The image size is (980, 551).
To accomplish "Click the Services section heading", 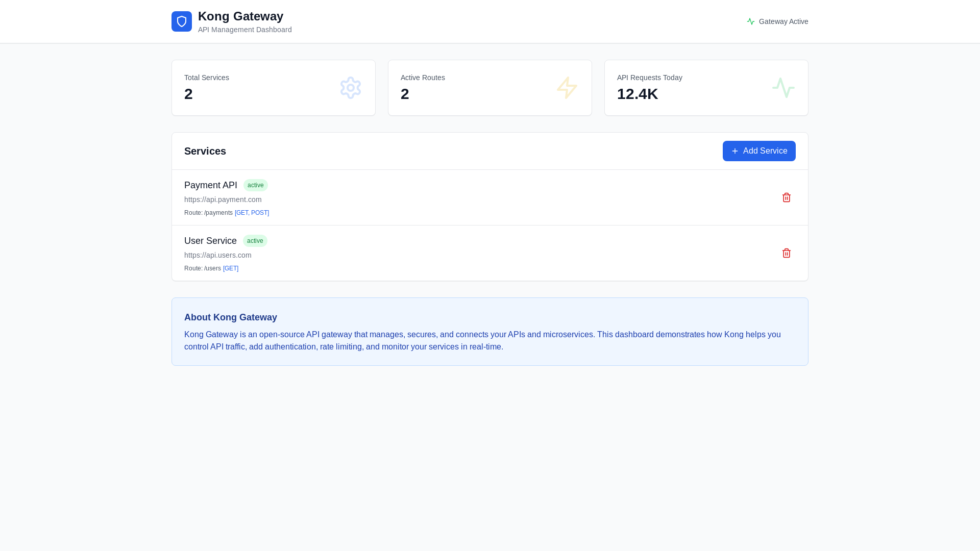I will pos(205,151).
